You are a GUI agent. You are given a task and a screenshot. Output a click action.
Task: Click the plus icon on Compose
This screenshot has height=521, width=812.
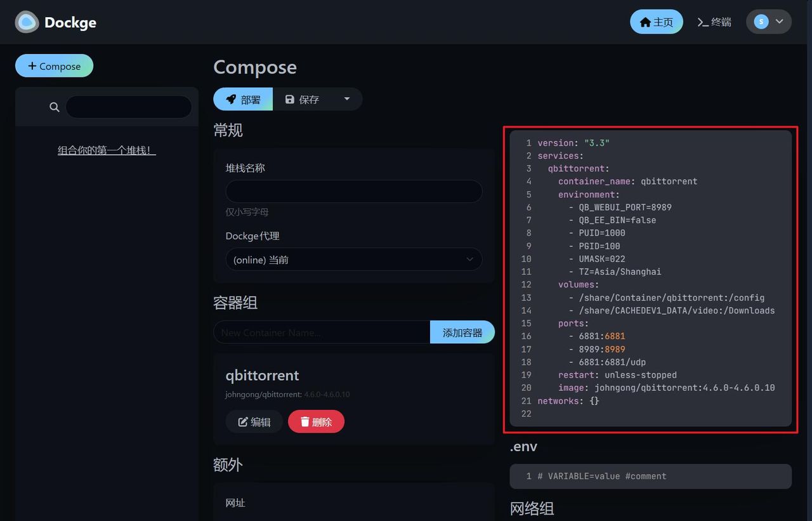click(32, 66)
